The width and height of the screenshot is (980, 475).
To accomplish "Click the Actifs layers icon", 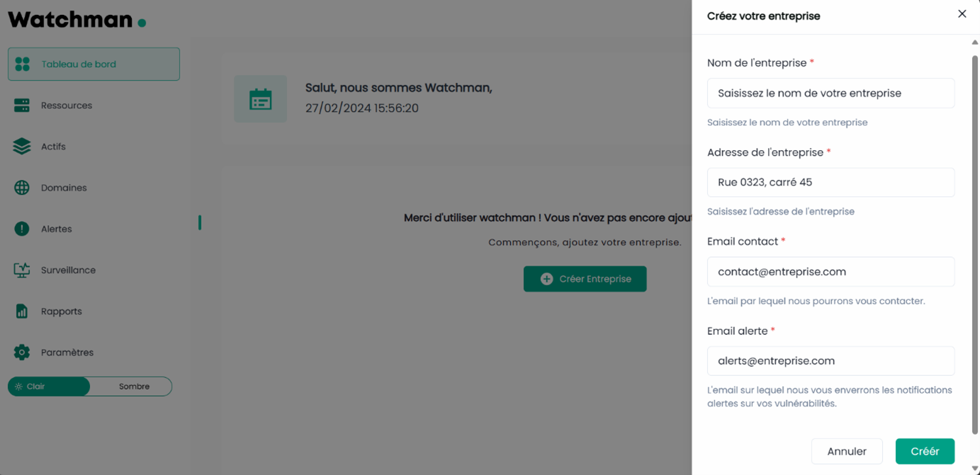I will click(22, 147).
